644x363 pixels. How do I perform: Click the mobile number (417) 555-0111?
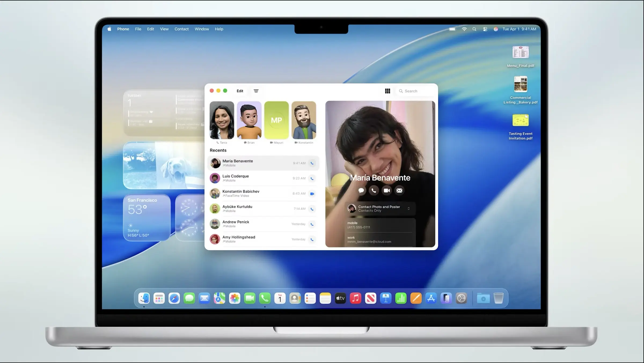(x=359, y=227)
